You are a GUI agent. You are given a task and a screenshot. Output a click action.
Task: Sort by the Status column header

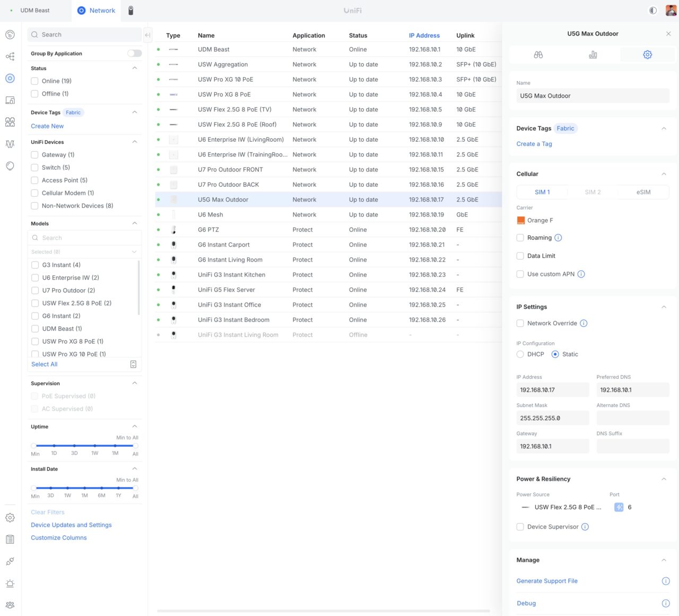point(358,36)
